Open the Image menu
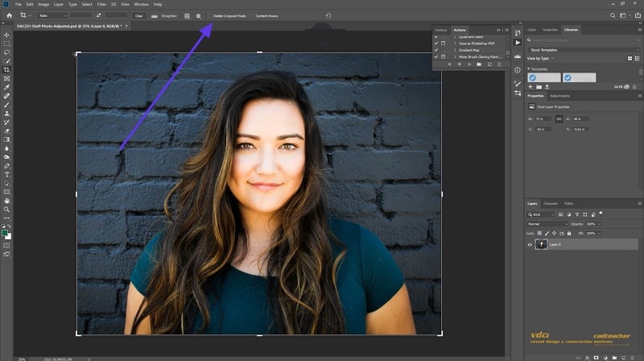Image resolution: width=644 pixels, height=361 pixels. pyautogui.click(x=43, y=4)
